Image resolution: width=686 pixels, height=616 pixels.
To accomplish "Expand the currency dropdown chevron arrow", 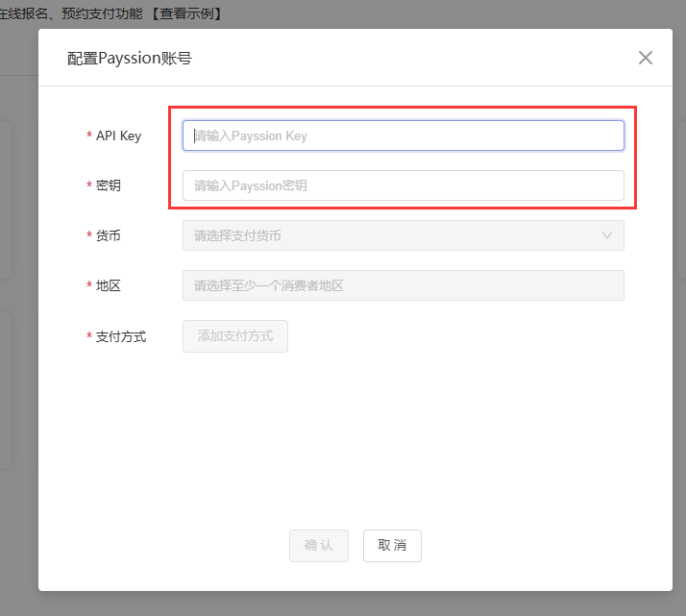I will pos(607,235).
